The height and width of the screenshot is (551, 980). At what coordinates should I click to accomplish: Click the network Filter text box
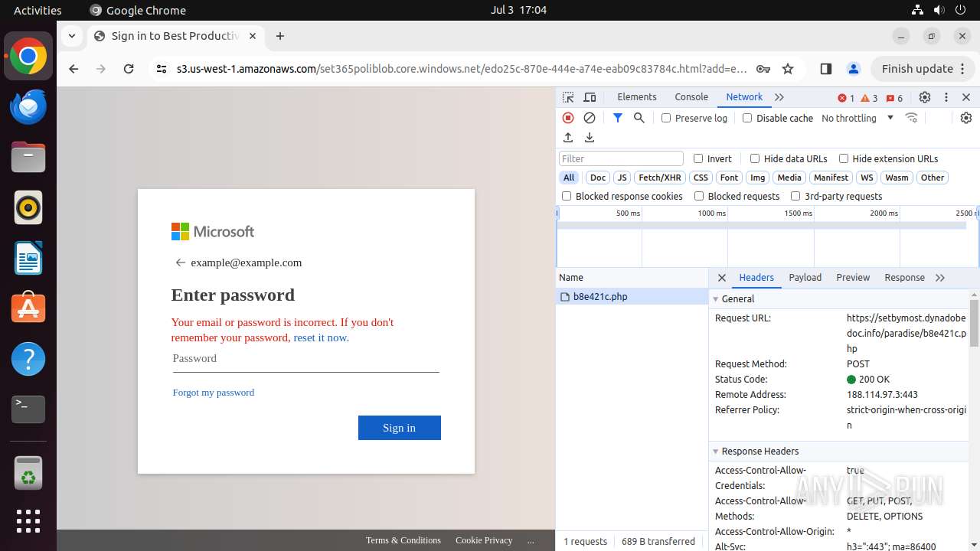pos(621,158)
